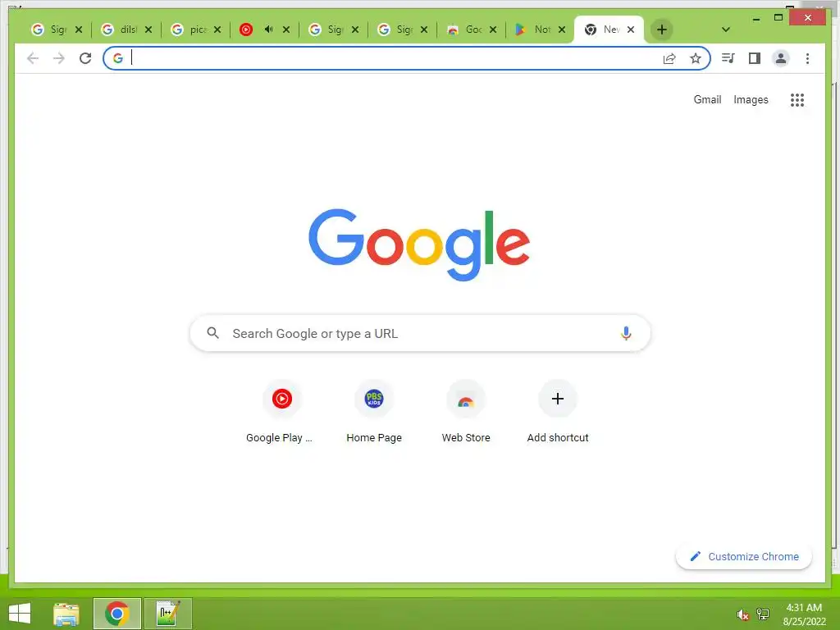Expand the tab search chevron
This screenshot has width=840, height=630.
(726, 30)
